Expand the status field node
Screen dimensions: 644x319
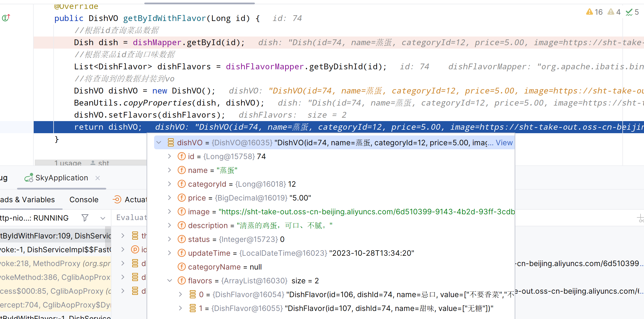[169, 239]
